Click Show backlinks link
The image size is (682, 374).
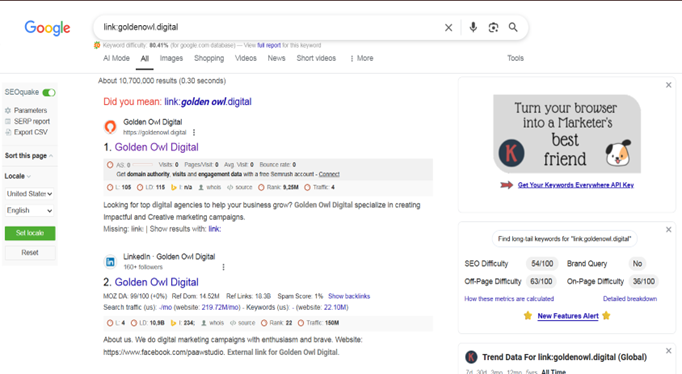(x=349, y=296)
